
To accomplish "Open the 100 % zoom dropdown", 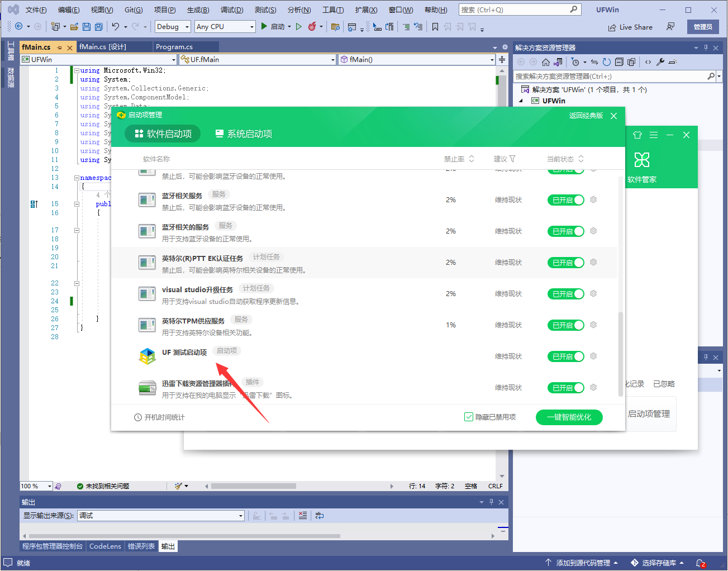I will pyautogui.click(x=36, y=486).
